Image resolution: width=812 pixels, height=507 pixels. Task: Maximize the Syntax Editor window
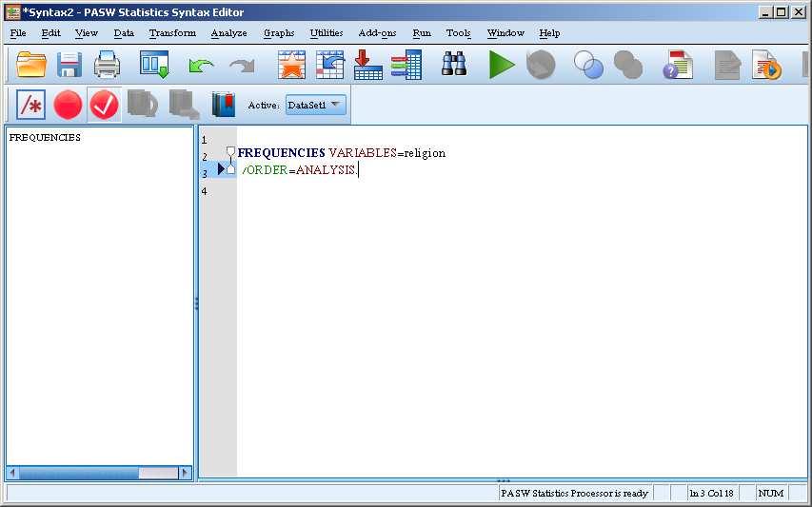pyautogui.click(x=782, y=12)
